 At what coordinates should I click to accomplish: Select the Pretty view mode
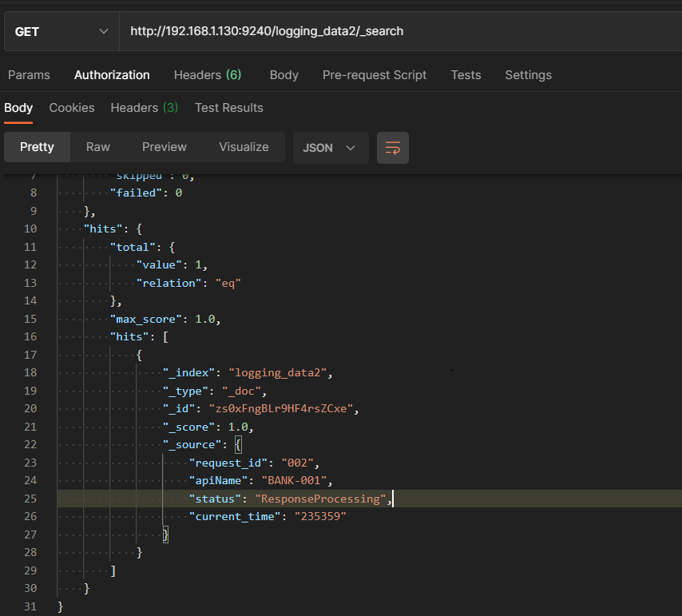(x=37, y=147)
